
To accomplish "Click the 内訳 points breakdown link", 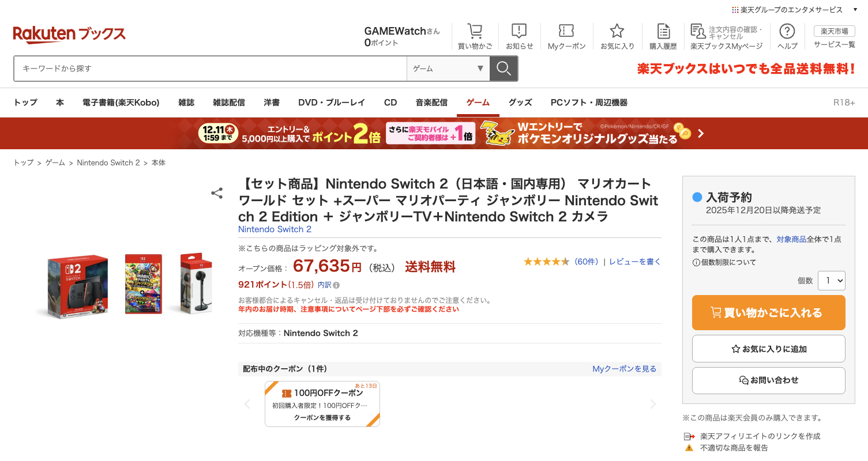I will [325, 285].
